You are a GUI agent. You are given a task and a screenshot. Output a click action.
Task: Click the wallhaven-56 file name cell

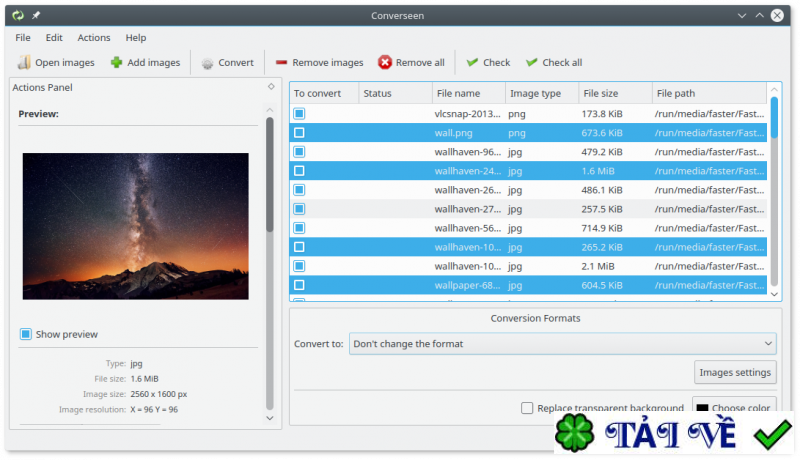coord(467,228)
